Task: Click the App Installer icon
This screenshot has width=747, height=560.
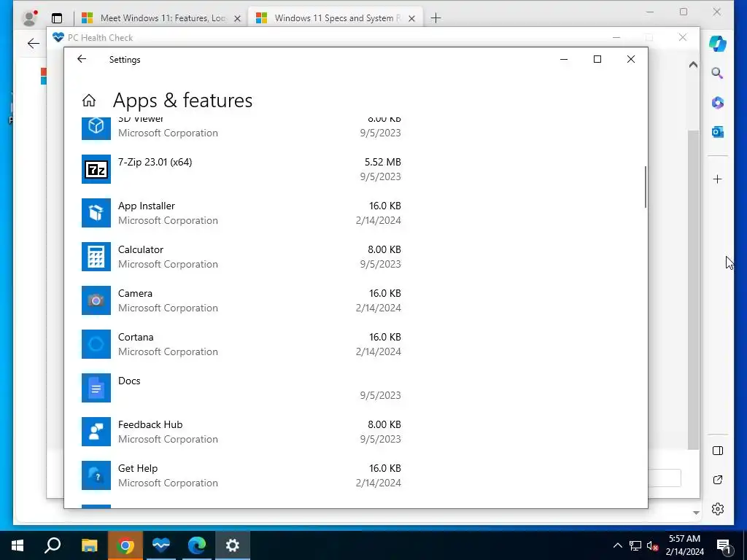Action: pyautogui.click(x=96, y=213)
